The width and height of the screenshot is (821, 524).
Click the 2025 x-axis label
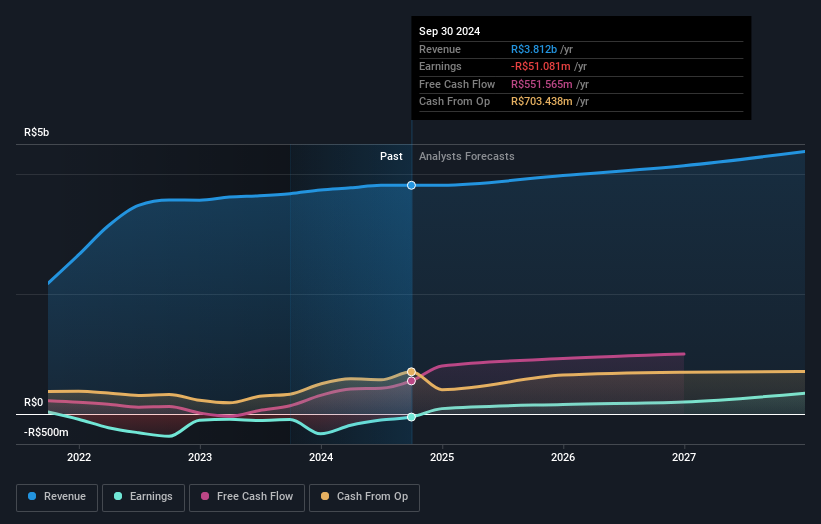click(442, 458)
